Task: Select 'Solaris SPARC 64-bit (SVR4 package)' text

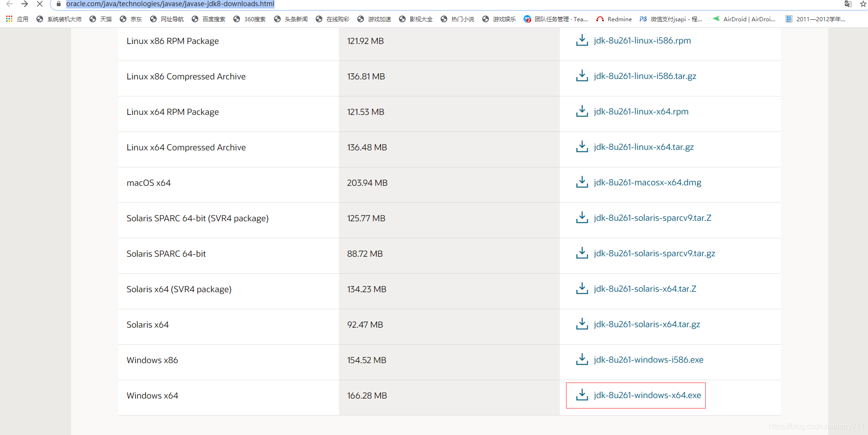Action: [197, 218]
